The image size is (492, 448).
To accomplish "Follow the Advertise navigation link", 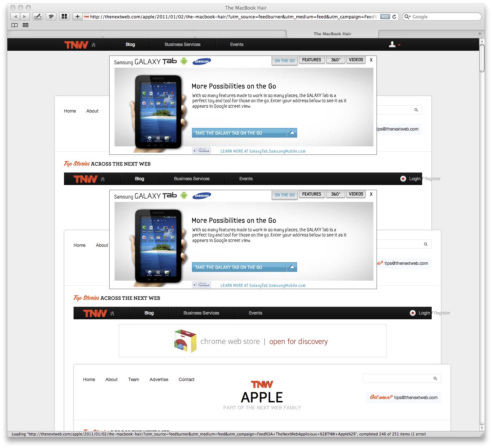I will [159, 380].
